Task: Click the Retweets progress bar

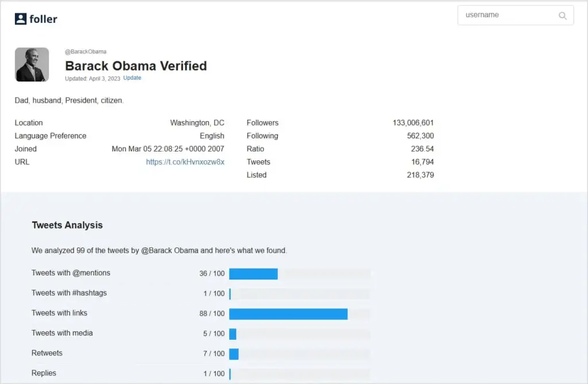Action: [x=300, y=354]
